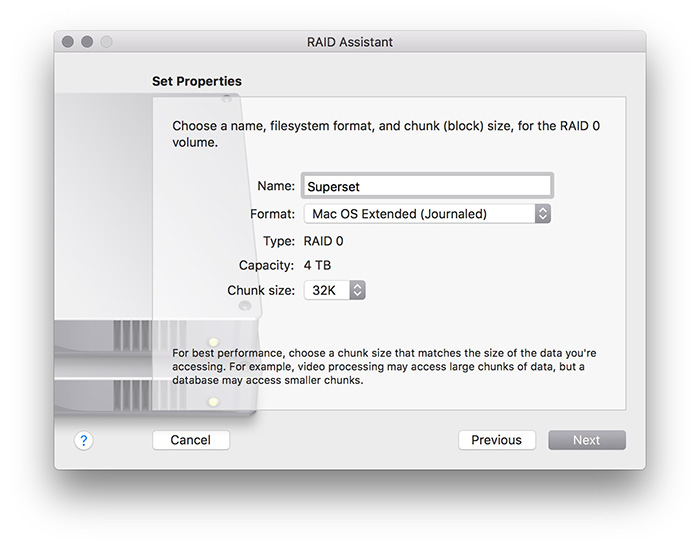Click the 'Choose a name, filesystem format' instruction
This screenshot has height=547, width=700.
tap(386, 134)
